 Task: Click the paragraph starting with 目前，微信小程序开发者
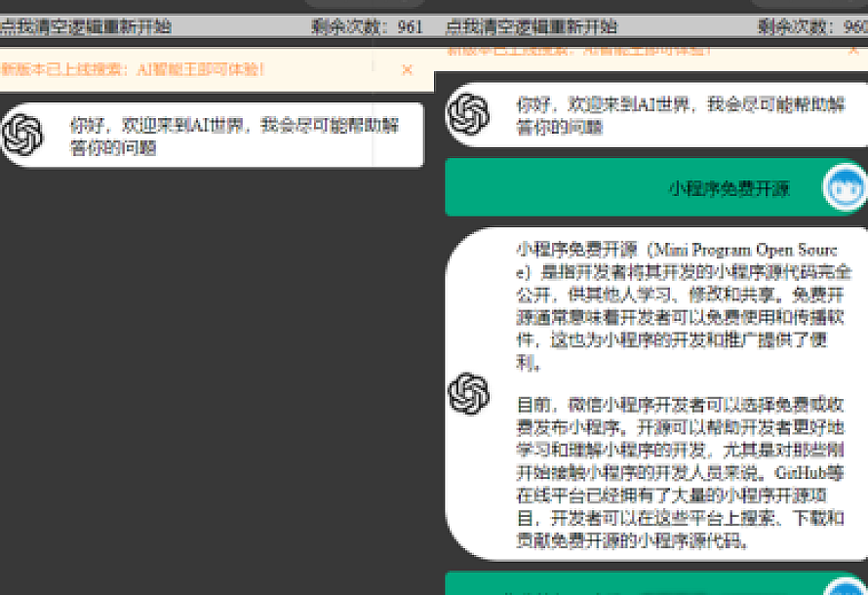click(683, 472)
